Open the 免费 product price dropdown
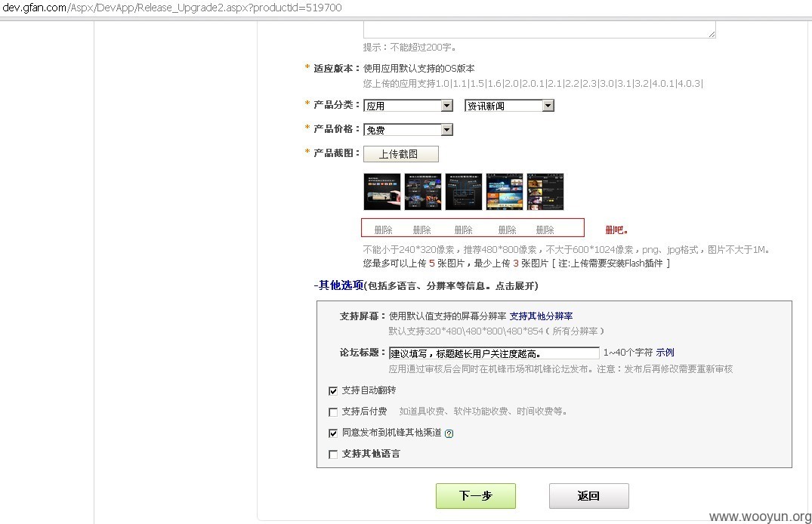Screen dimensions: 812x524 [408, 129]
